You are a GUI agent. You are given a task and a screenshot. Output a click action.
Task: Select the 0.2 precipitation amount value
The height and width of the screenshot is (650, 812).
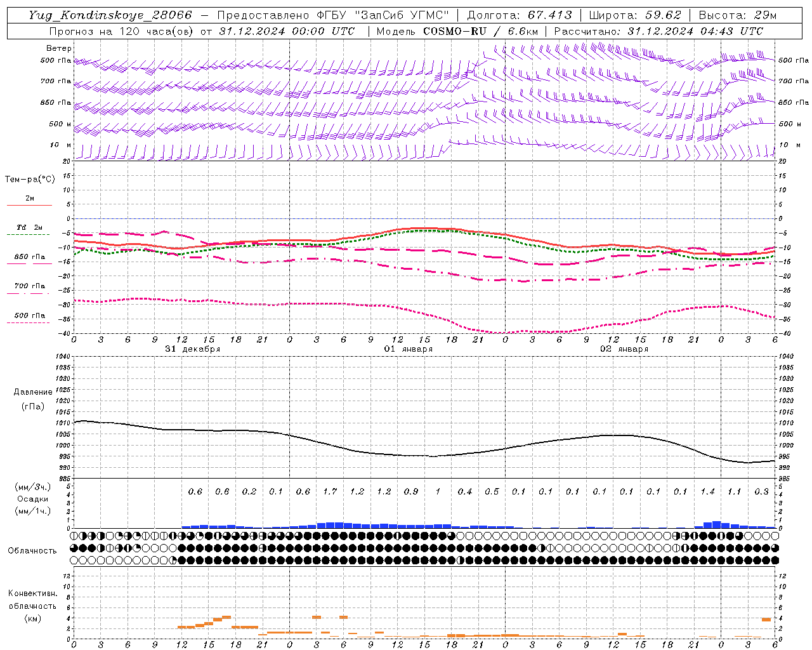(x=249, y=492)
